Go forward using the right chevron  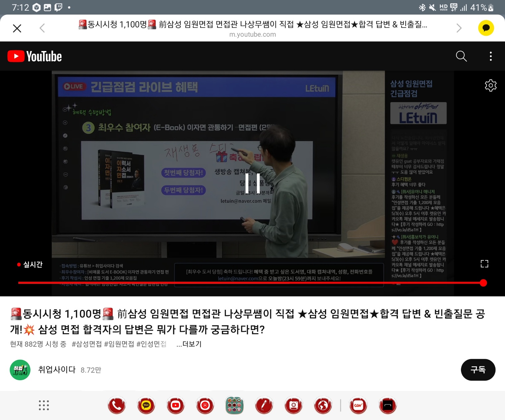pos(459,28)
